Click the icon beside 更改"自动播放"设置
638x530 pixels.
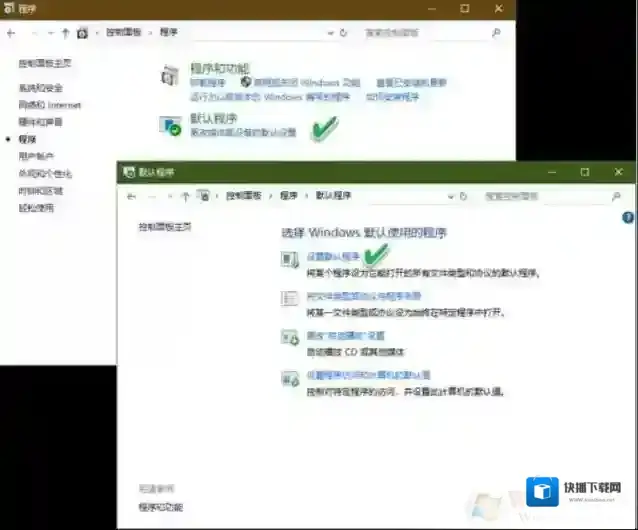coord(290,338)
